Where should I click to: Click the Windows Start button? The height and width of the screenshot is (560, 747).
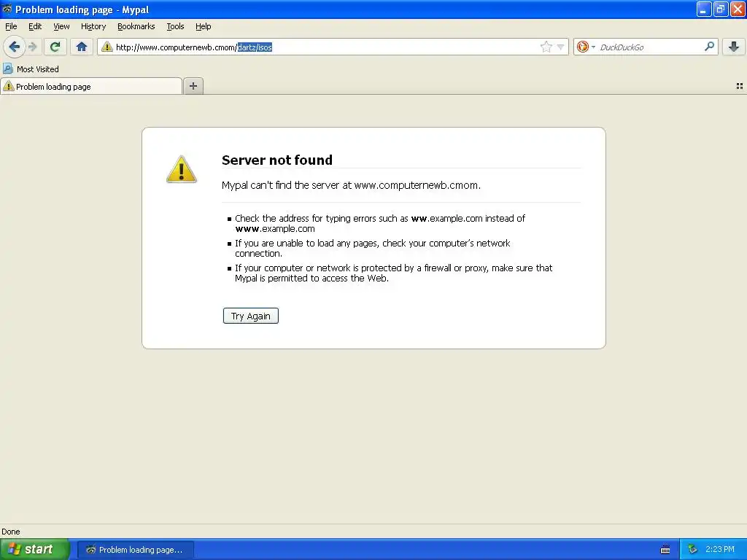click(34, 550)
